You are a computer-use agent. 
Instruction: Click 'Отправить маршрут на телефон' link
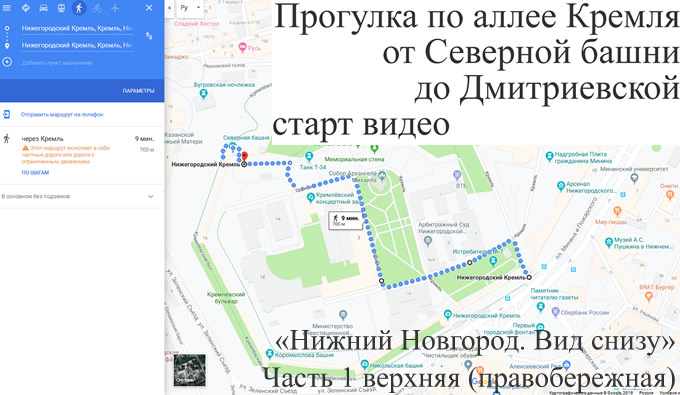click(62, 114)
